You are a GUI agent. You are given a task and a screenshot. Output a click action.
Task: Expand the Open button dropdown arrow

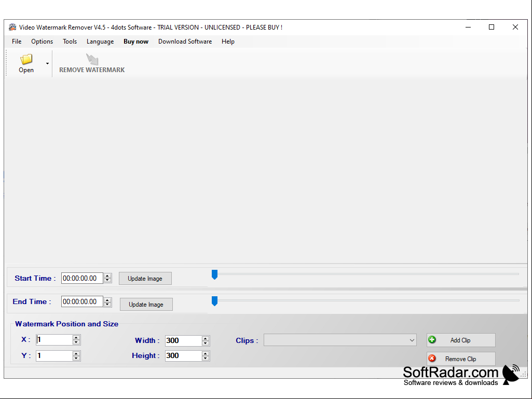pos(48,63)
